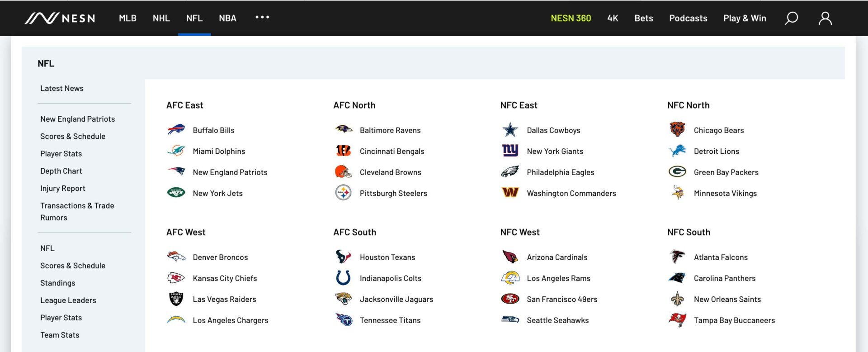
Task: Open the Injury Report link
Action: (x=63, y=188)
